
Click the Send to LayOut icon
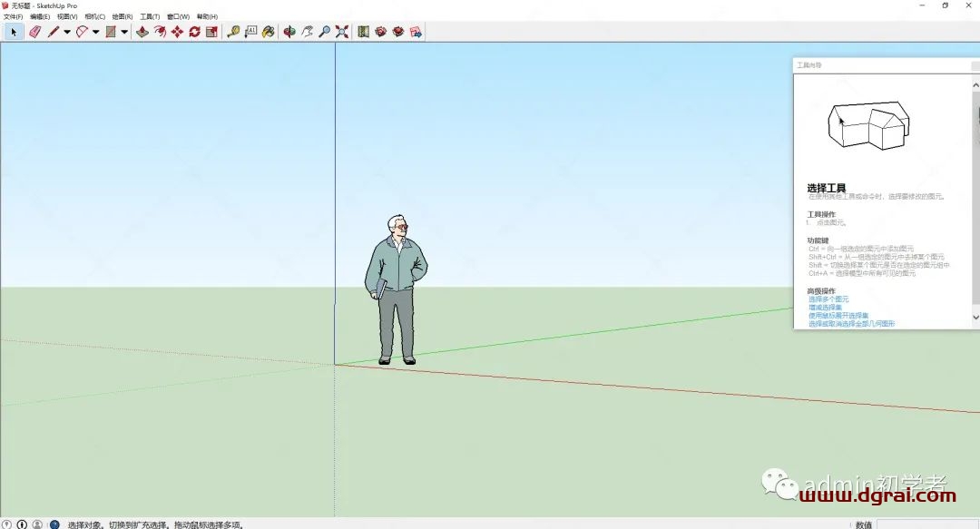416,32
